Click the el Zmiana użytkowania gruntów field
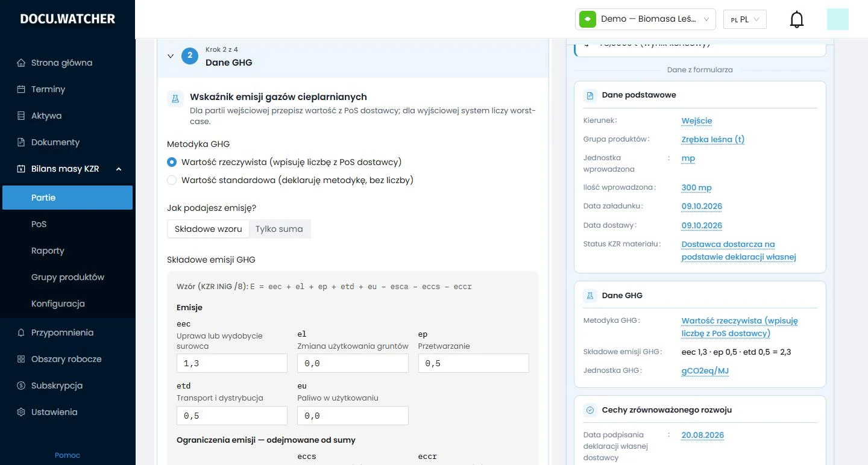Screen dimensions: 868x465 [353, 363]
